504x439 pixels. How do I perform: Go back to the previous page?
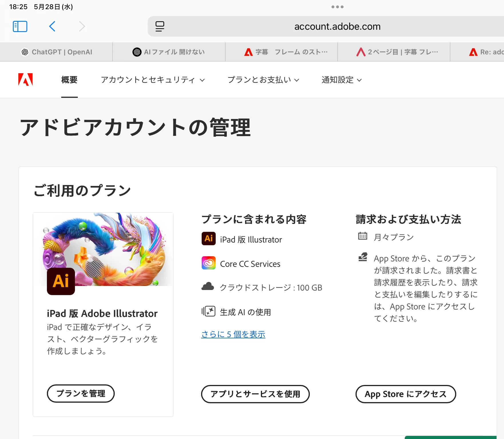(52, 26)
